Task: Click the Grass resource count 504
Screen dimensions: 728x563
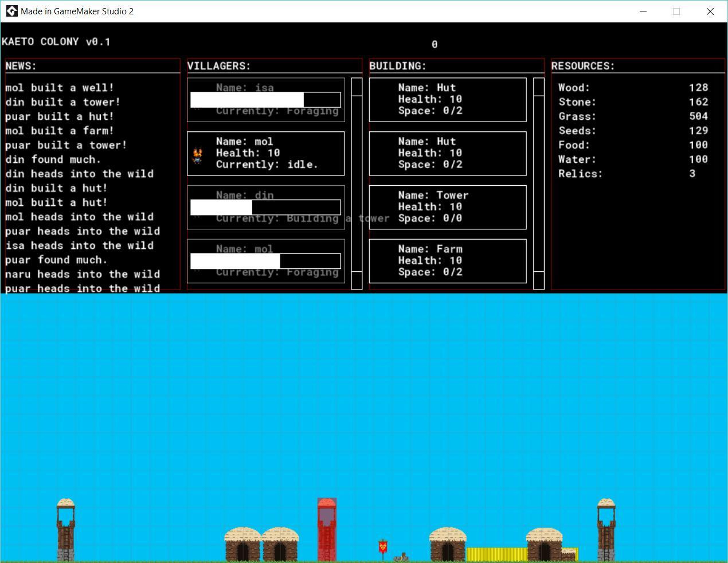Action: click(699, 116)
